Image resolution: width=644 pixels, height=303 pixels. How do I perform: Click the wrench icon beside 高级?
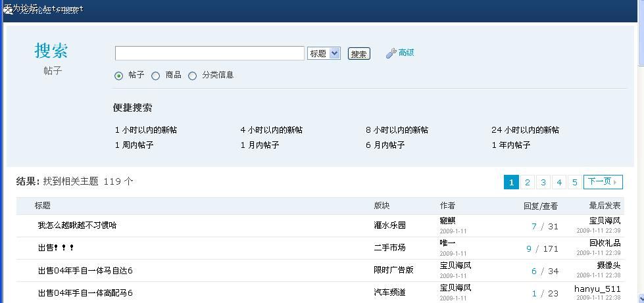pyautogui.click(x=391, y=53)
